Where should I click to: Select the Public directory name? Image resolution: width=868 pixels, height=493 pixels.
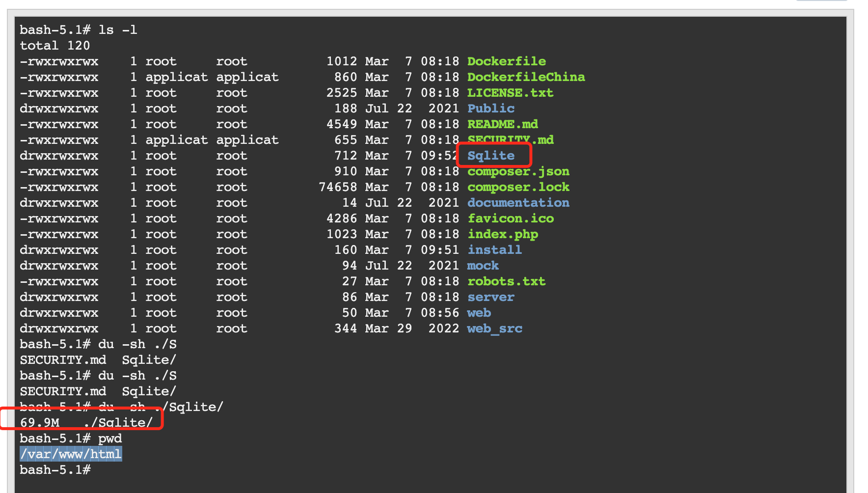click(x=490, y=108)
